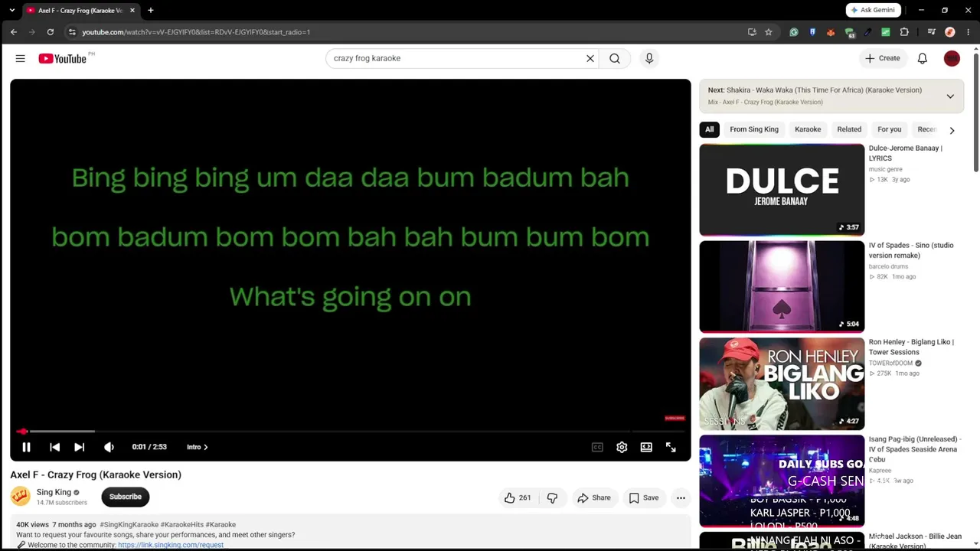Select the From Sing King chip
980x551 pixels.
(754, 129)
